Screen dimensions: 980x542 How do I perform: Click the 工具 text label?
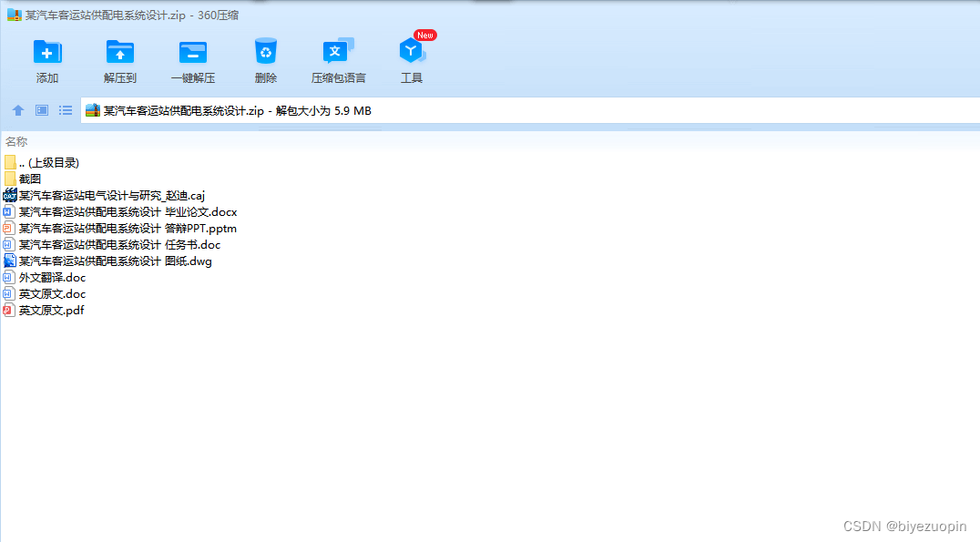412,78
